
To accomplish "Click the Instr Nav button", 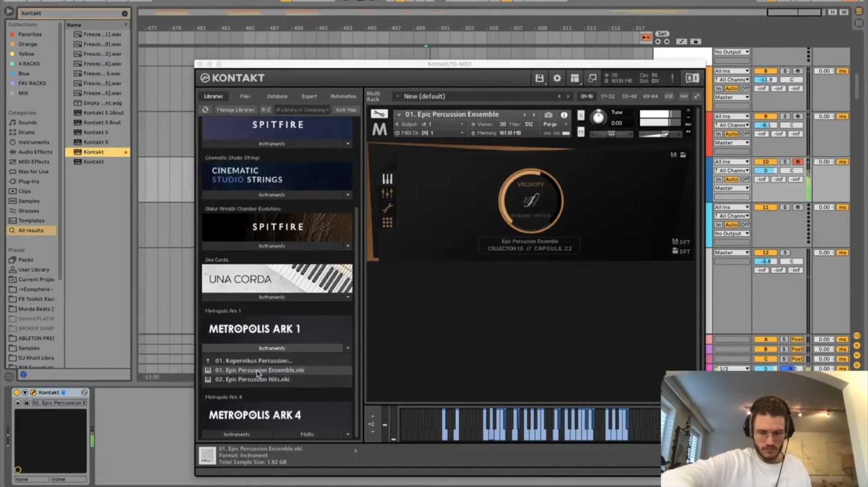I will [346, 110].
